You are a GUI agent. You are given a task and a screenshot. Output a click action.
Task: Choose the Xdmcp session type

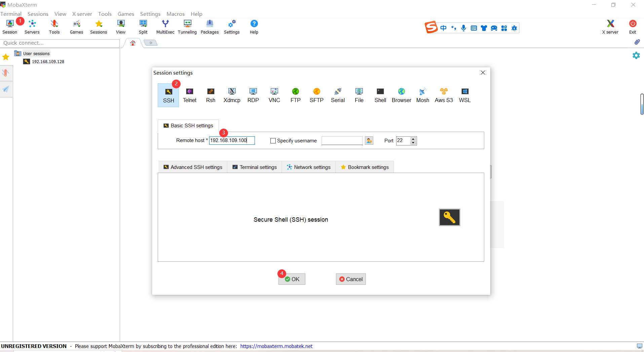click(x=232, y=95)
